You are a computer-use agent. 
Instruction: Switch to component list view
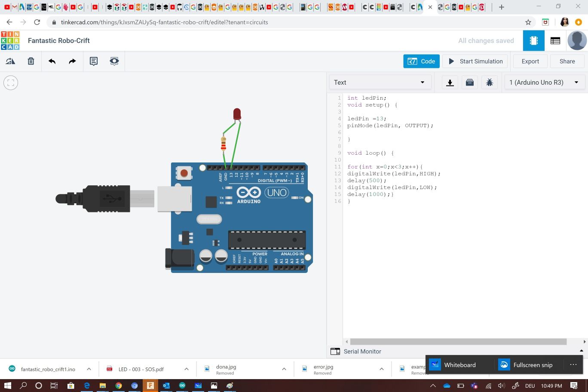click(555, 41)
